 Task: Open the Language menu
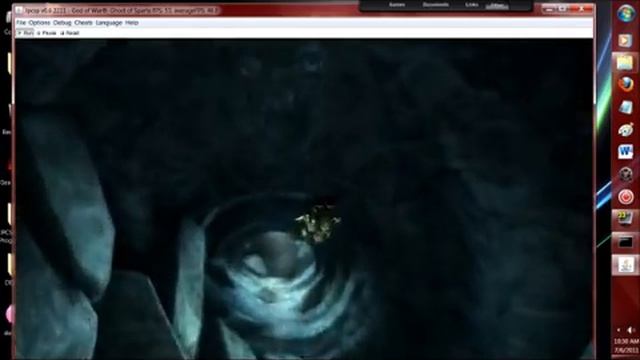coord(109,23)
